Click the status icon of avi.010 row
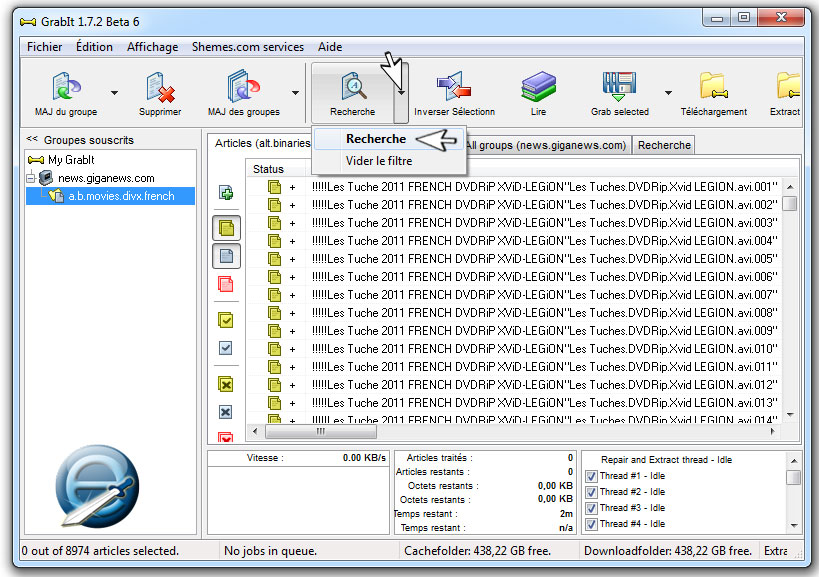 pos(275,349)
